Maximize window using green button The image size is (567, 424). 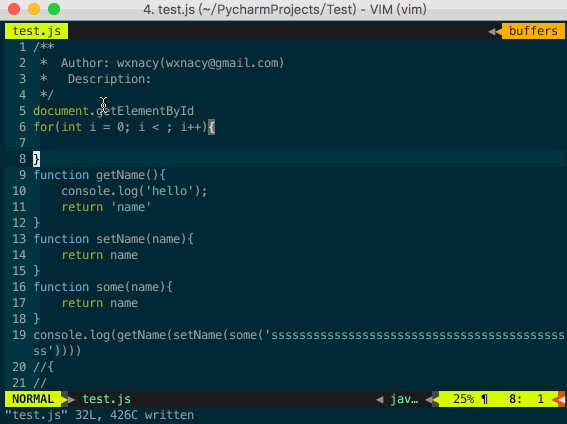(x=54, y=9)
